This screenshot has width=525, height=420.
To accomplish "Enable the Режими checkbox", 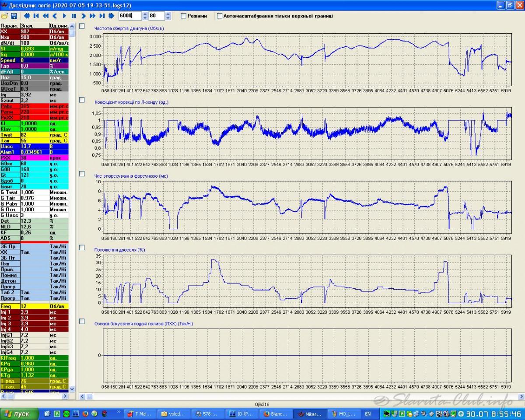I will pyautogui.click(x=184, y=16).
